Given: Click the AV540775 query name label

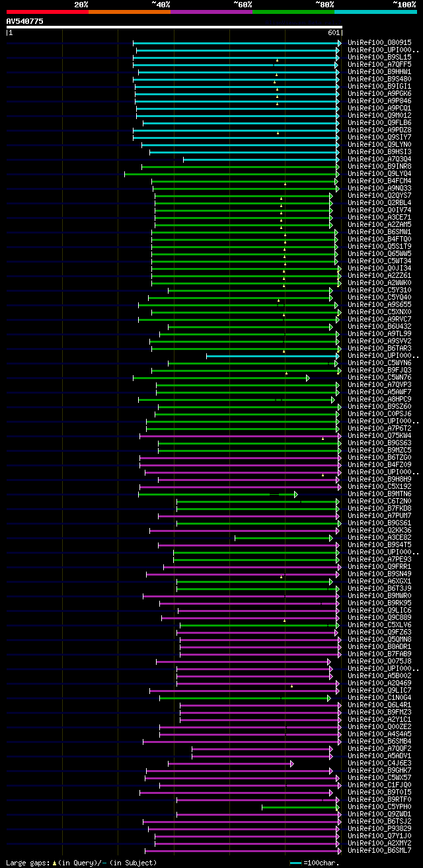Looking at the screenshot, I should [x=25, y=21].
